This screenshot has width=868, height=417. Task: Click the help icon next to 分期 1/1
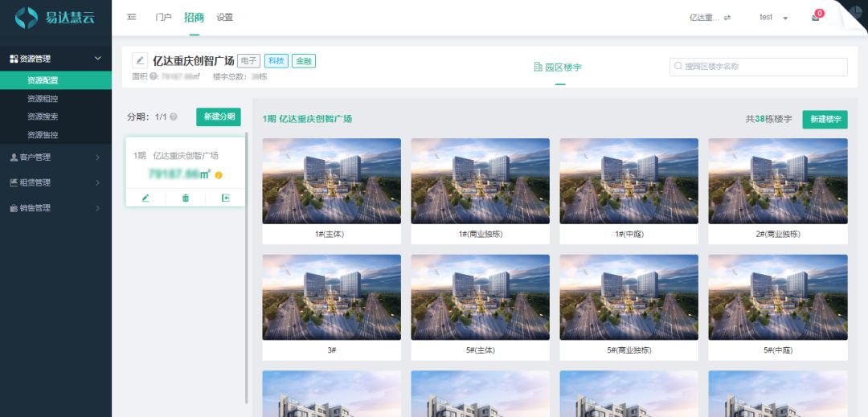pyautogui.click(x=174, y=117)
